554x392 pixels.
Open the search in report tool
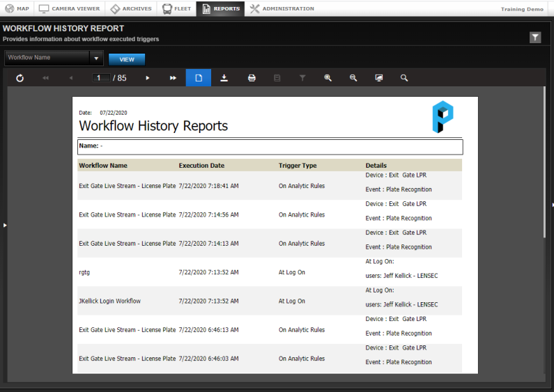[x=404, y=78]
